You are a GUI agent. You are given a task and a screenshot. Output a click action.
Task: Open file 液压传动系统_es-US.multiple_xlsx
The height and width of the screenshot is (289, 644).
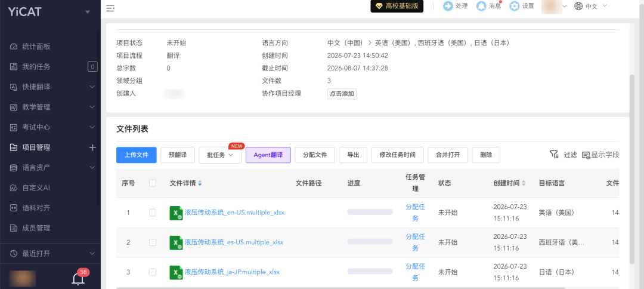coord(234,242)
